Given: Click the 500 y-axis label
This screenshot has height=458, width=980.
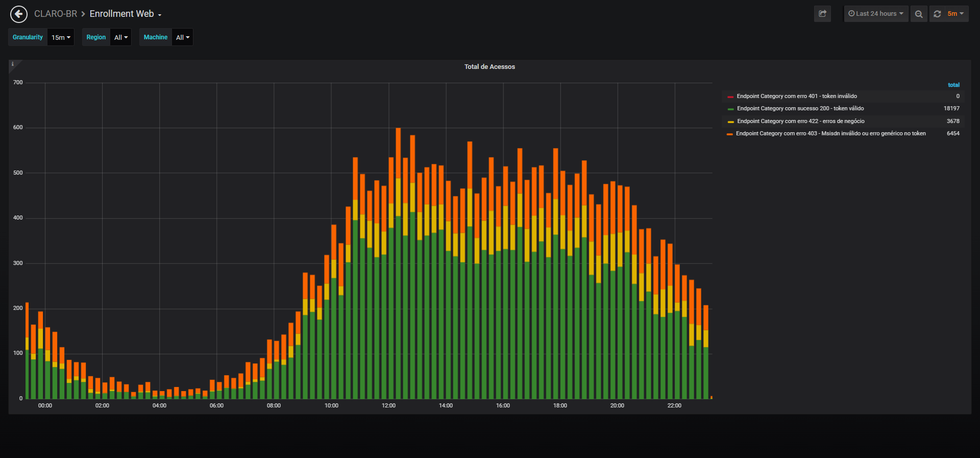Looking at the screenshot, I should [18, 173].
